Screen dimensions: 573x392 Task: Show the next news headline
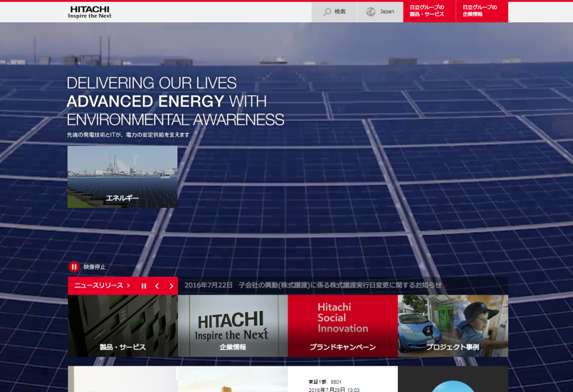tap(171, 286)
